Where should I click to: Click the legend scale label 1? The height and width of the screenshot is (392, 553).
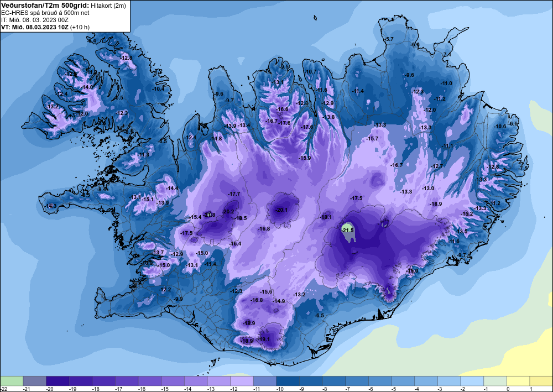[531, 389]
